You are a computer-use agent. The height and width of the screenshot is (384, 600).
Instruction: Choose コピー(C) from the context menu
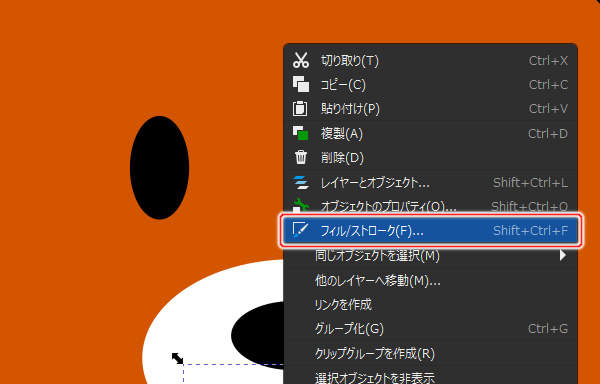(x=430, y=85)
